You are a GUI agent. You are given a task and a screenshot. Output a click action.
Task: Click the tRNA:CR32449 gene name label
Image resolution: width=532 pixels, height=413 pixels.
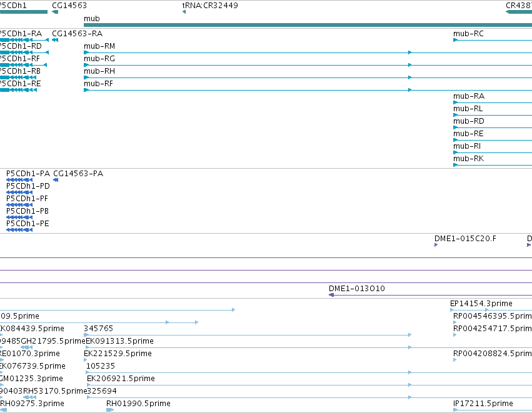point(210,6)
